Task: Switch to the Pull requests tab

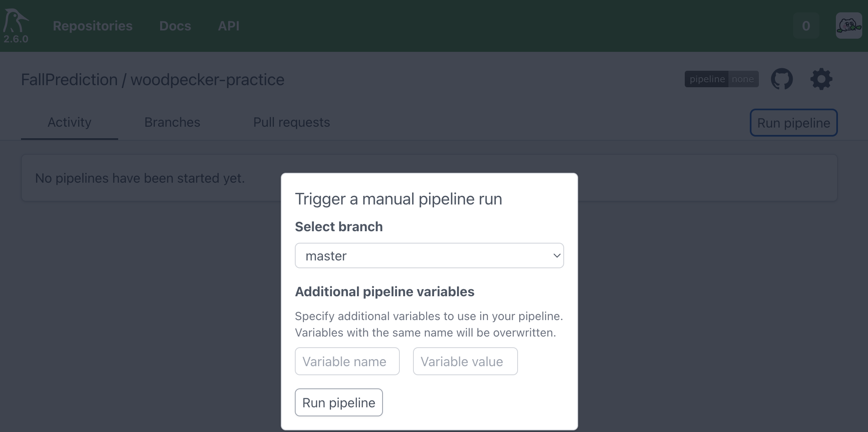Action: click(292, 122)
